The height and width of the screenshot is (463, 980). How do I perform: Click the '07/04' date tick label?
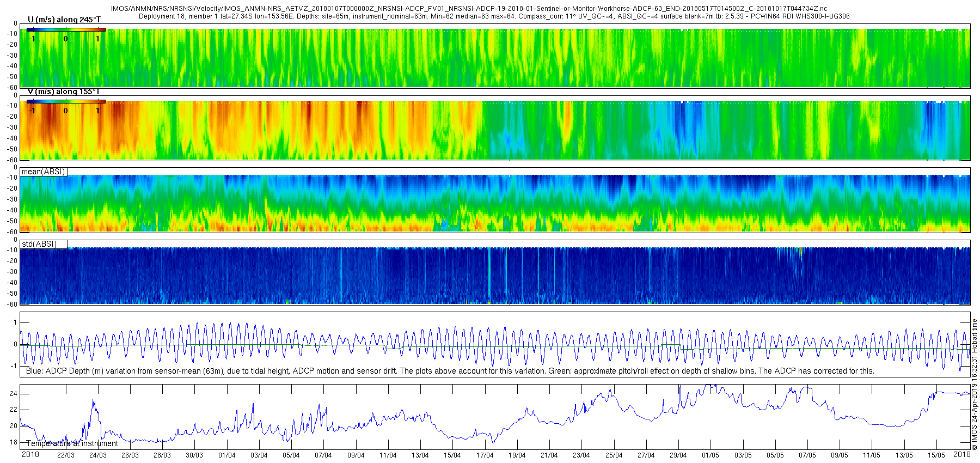(x=323, y=455)
